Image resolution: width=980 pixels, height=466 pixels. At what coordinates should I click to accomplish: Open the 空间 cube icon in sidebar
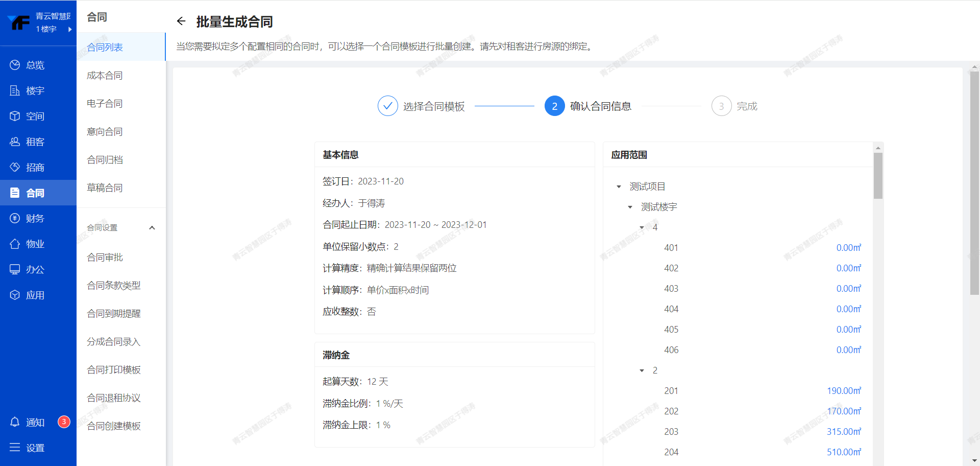coord(15,116)
